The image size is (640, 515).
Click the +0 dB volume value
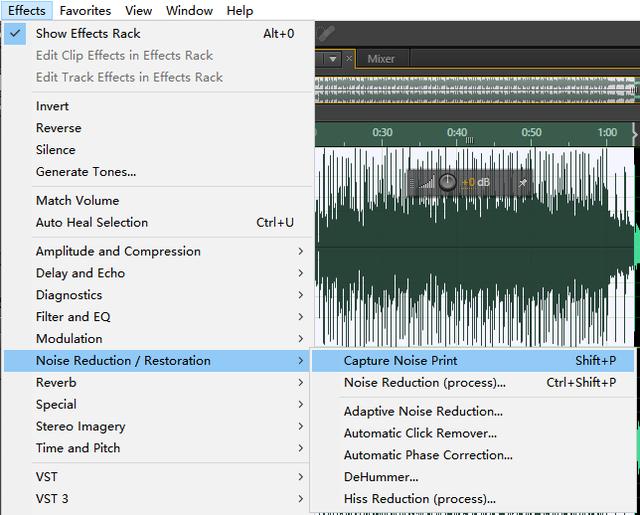click(x=476, y=182)
